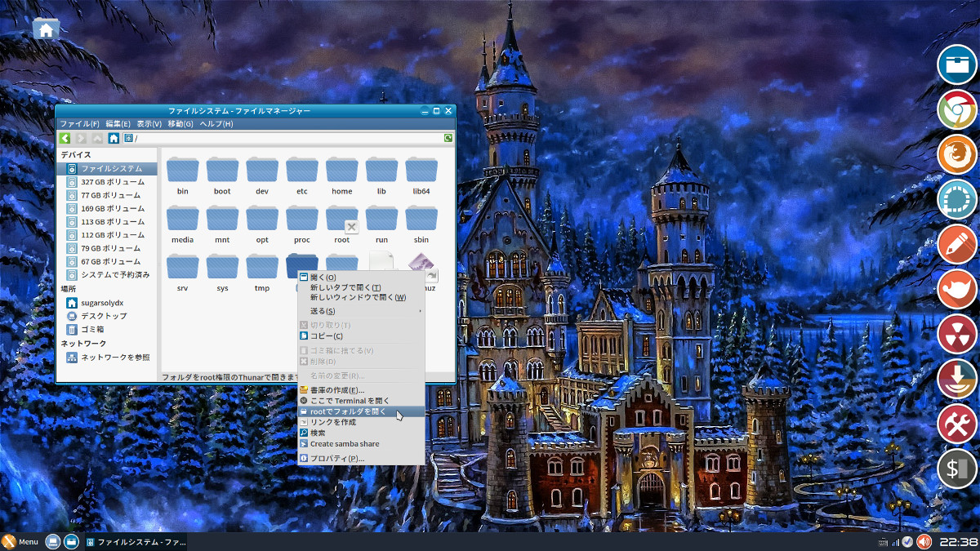Image resolution: width=980 pixels, height=551 pixels.
Task: Click the Menu button on the taskbar
Action: pos(20,542)
